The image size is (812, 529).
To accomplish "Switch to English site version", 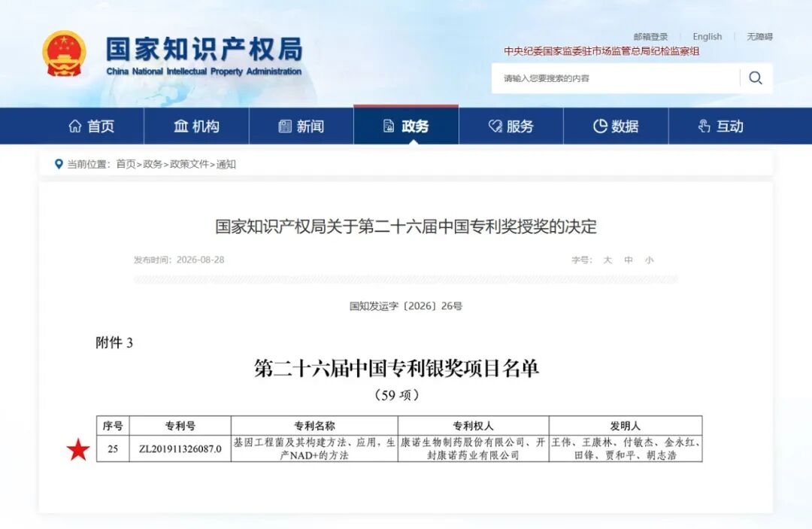I will coord(707,37).
